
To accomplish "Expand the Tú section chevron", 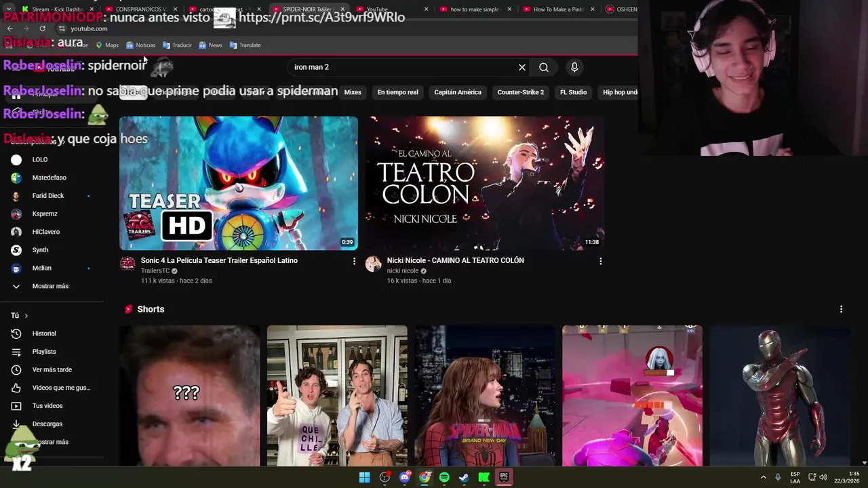I will pos(26,316).
